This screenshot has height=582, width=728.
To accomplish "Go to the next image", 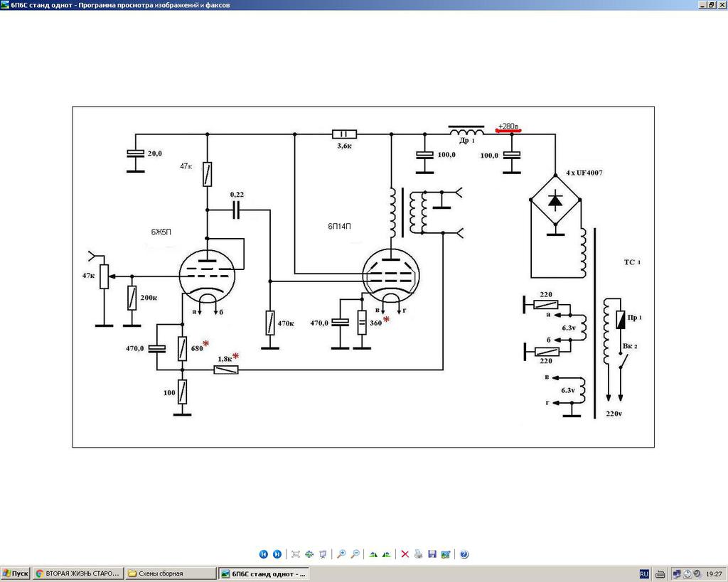I will pyautogui.click(x=277, y=554).
